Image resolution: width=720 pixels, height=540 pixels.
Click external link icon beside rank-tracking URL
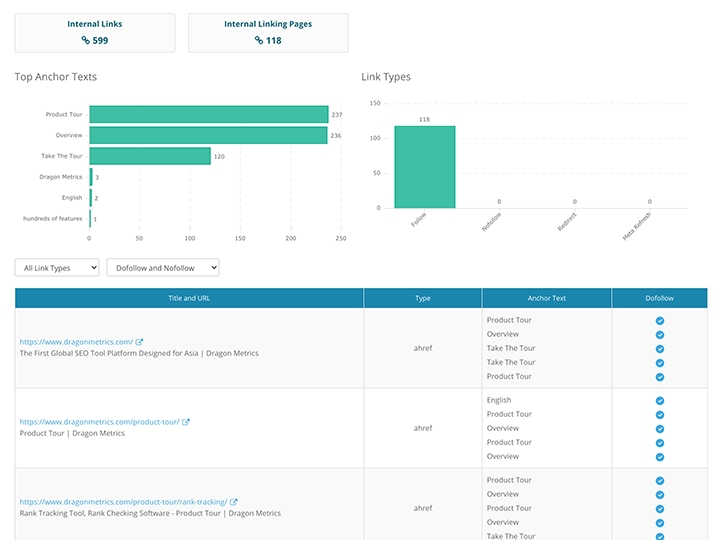tap(234, 501)
